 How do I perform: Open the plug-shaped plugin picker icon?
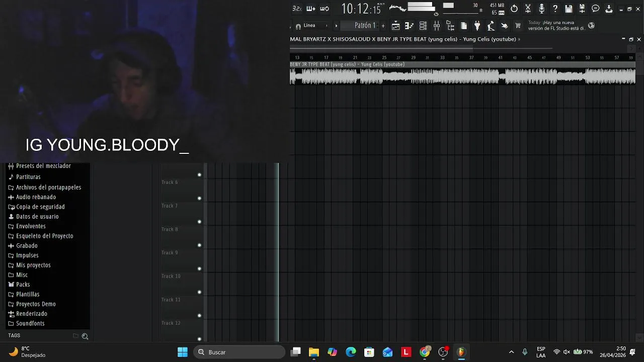[x=477, y=26]
